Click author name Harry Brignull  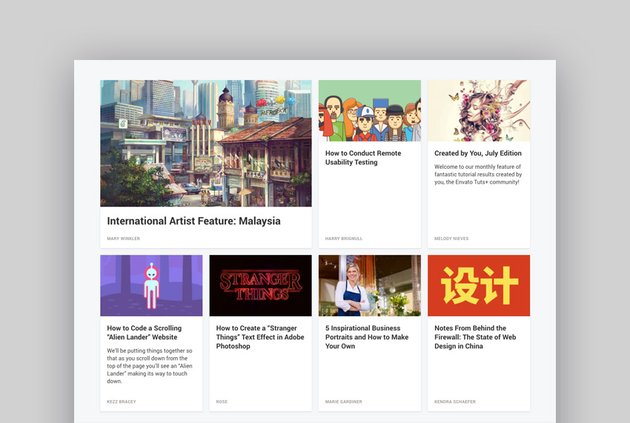point(344,239)
